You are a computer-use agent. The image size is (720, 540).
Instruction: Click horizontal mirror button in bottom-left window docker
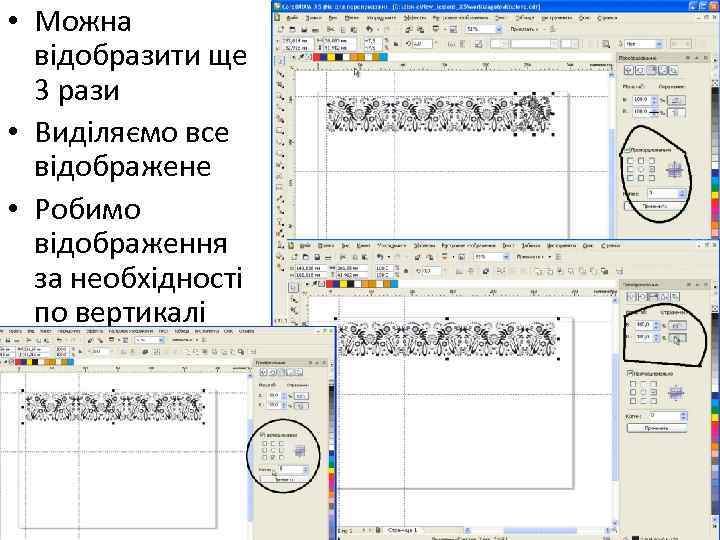tap(301, 396)
